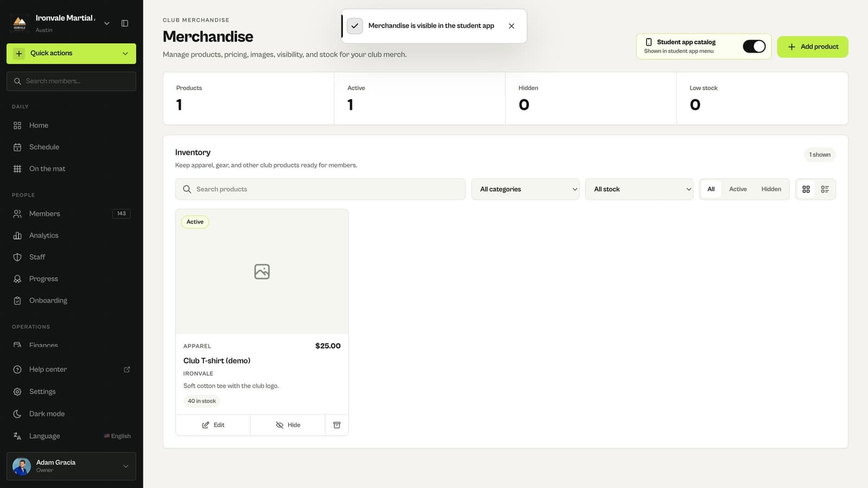Collapse the sidebar panel icon
This screenshot has width=868, height=488.
tap(125, 23)
